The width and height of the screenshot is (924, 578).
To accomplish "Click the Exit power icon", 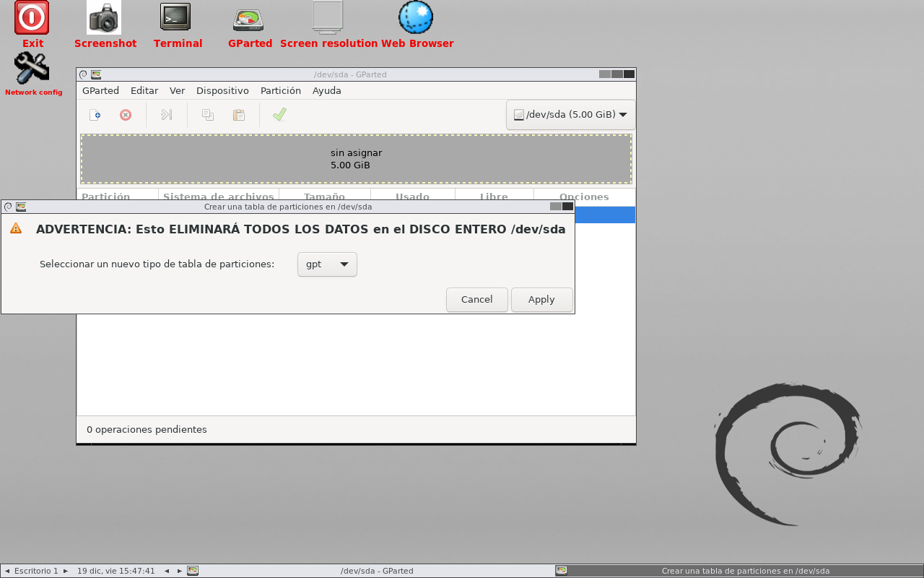I will pos(32,17).
